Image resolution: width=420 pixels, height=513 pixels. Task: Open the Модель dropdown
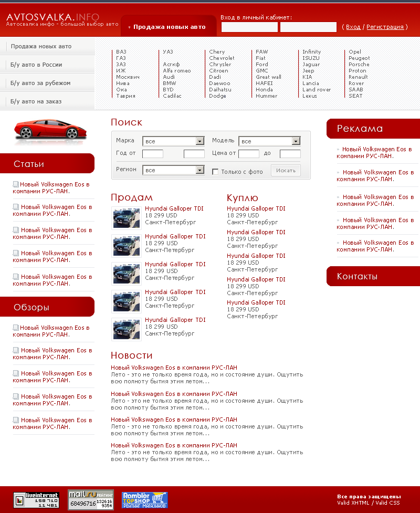point(269,141)
